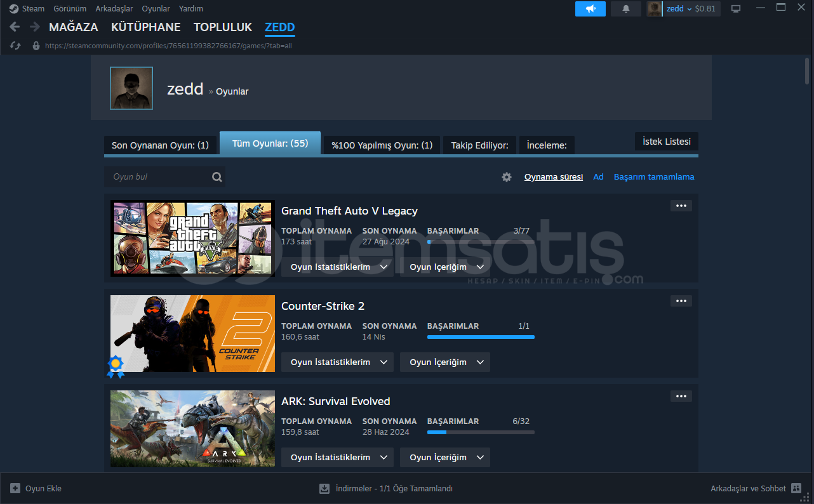Go to the MAĞAZA section
The image size is (814, 504).
pyautogui.click(x=74, y=27)
